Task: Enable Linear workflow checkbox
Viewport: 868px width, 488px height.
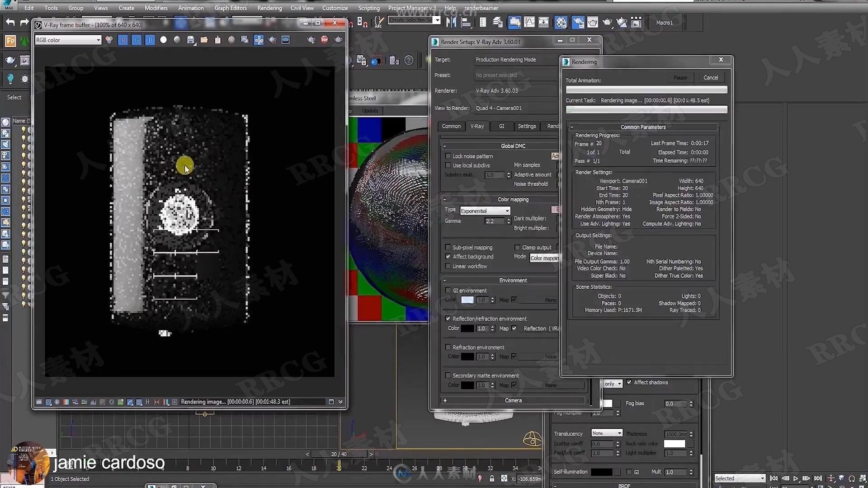Action: [x=448, y=267]
